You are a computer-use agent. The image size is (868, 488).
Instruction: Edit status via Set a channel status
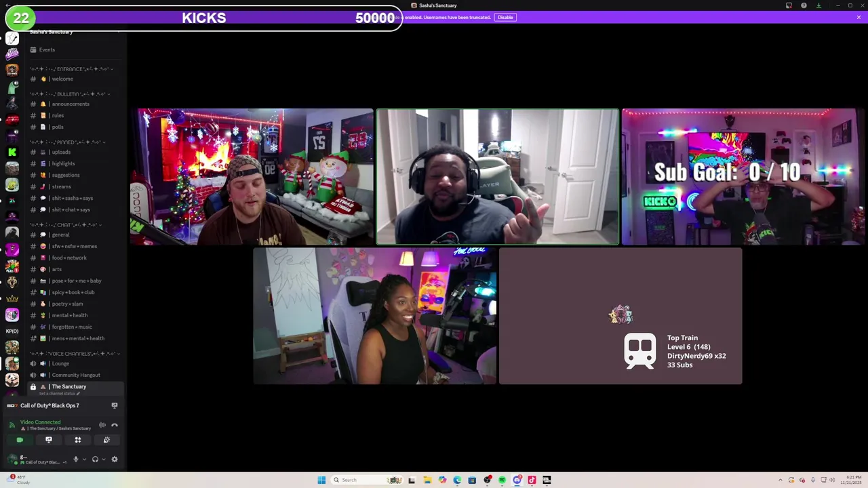tap(60, 394)
